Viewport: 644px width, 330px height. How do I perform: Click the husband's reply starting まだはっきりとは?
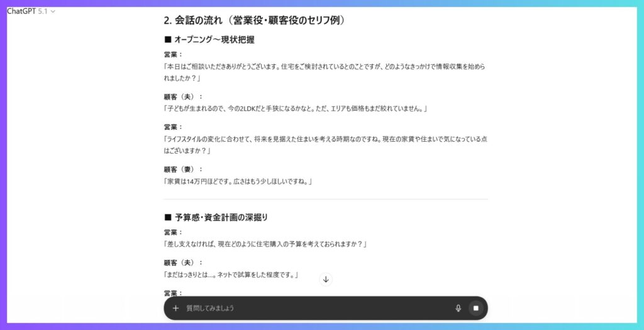coord(230,275)
